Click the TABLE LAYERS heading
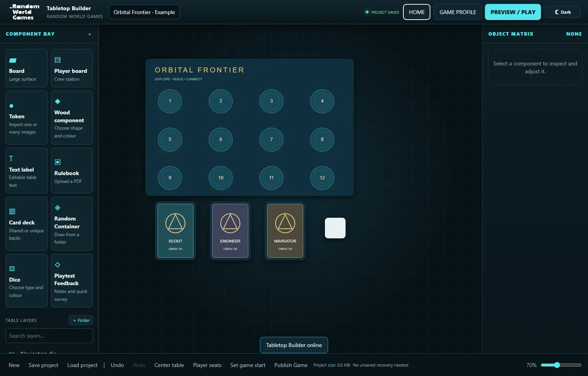Viewport: 588px width, 376px height. [21, 321]
